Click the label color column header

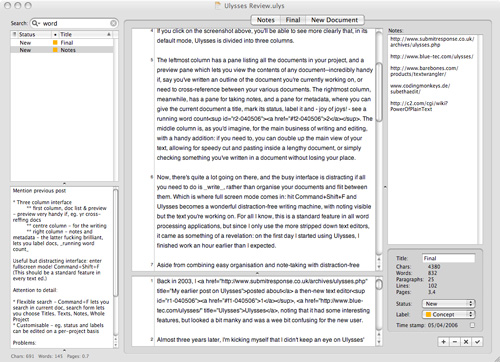pos(55,34)
